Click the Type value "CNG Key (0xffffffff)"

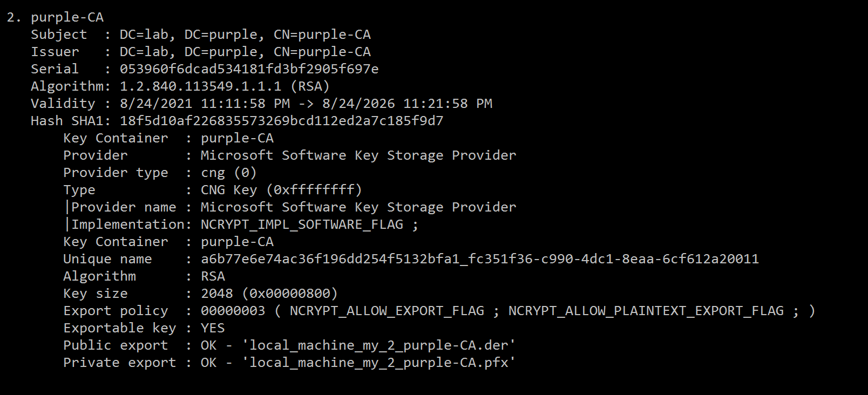coord(281,190)
